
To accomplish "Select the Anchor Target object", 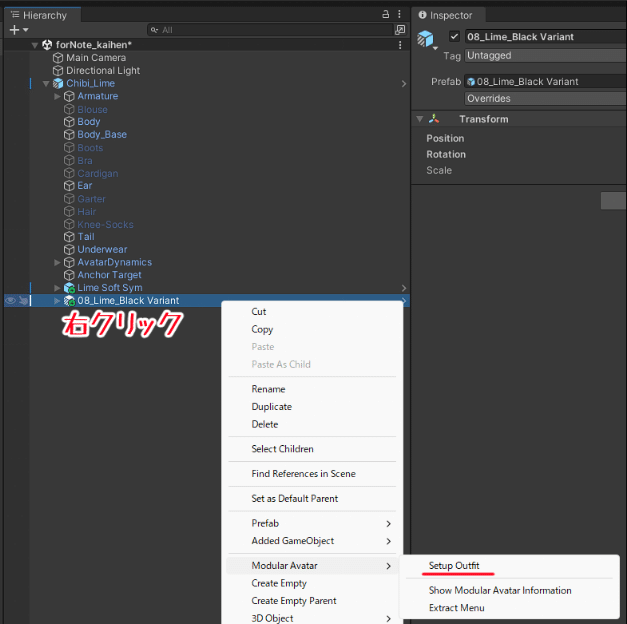I will pos(109,275).
